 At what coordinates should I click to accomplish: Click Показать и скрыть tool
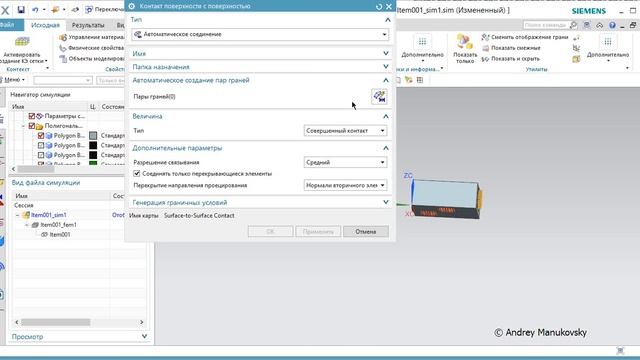pyautogui.click(x=511, y=59)
